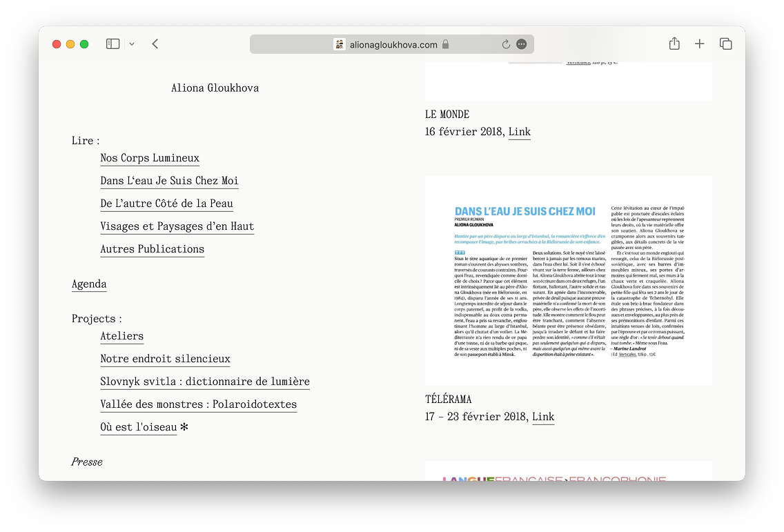This screenshot has width=784, height=532.
Task: Open Vallée des monstres : Polaroidotextes
Action: point(198,404)
